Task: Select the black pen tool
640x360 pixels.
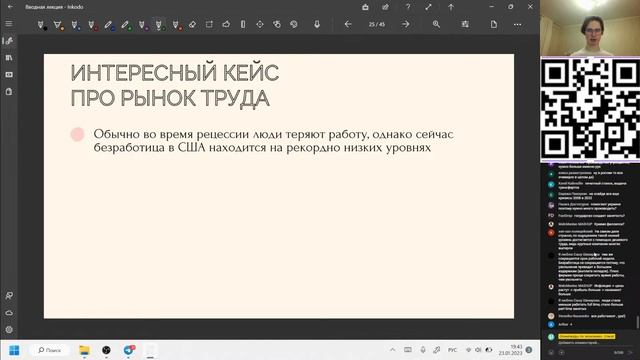Action: (41, 25)
